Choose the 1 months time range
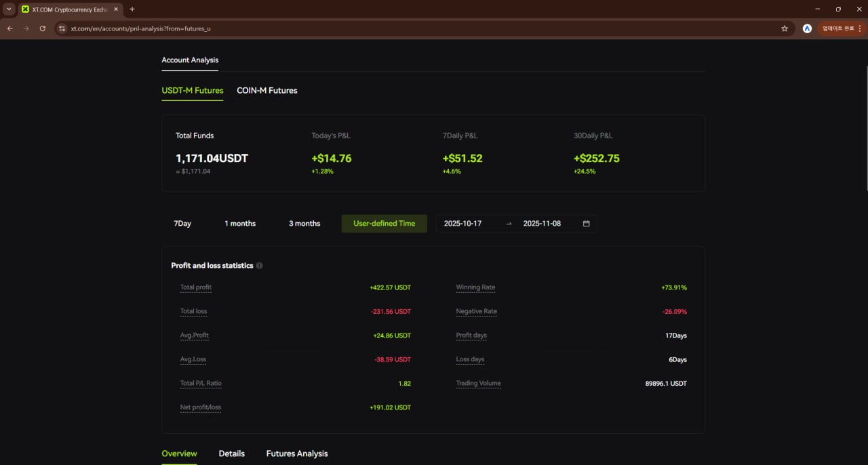 click(240, 224)
